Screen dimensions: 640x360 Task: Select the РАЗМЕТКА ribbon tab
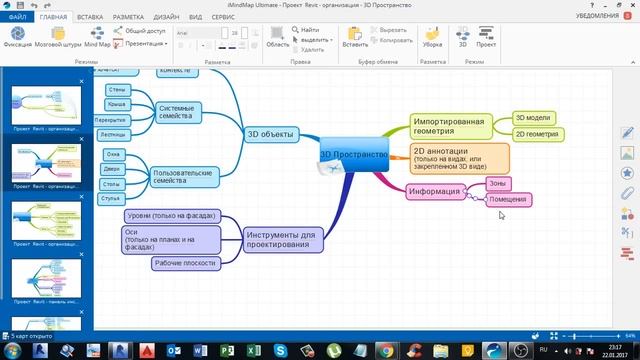click(x=128, y=17)
